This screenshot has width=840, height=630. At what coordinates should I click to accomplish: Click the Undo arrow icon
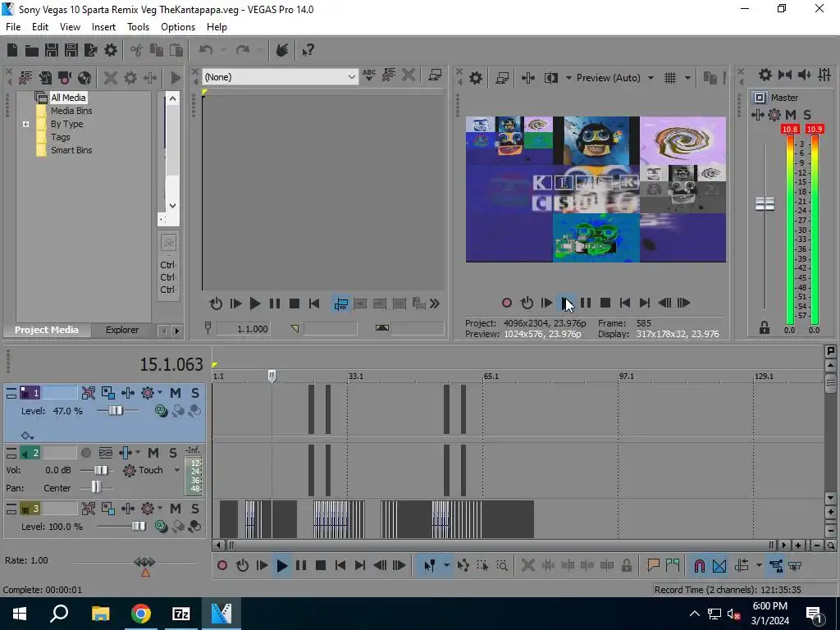[x=206, y=50]
